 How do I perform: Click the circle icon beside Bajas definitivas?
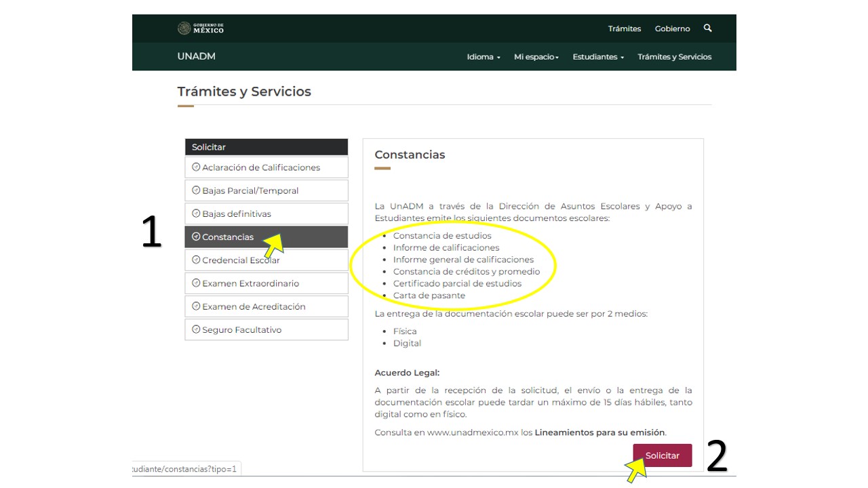tap(196, 213)
